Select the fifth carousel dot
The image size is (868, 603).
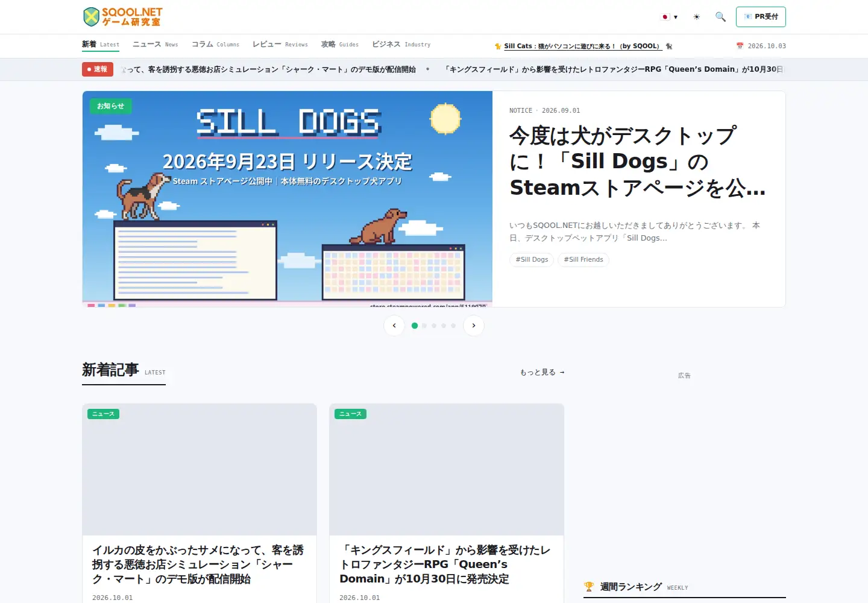[x=453, y=326]
